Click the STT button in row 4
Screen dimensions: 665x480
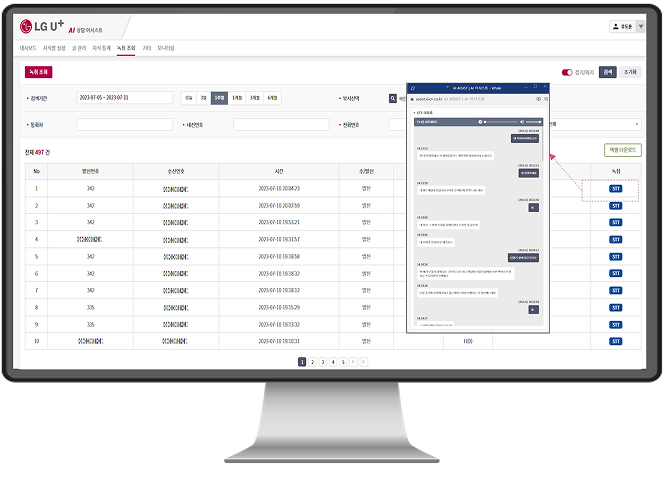(616, 240)
